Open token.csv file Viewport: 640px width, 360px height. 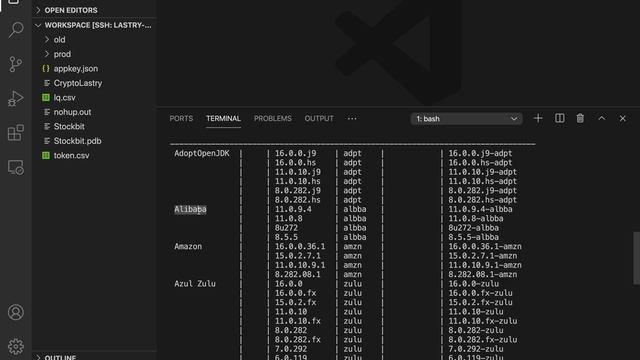[x=71, y=156]
